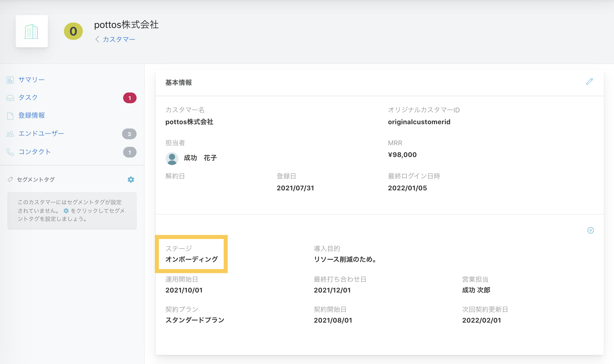Screen dimensions: 614x364
Task: Click the inline gear in segment tag hint
Action: pyautogui.click(x=66, y=210)
